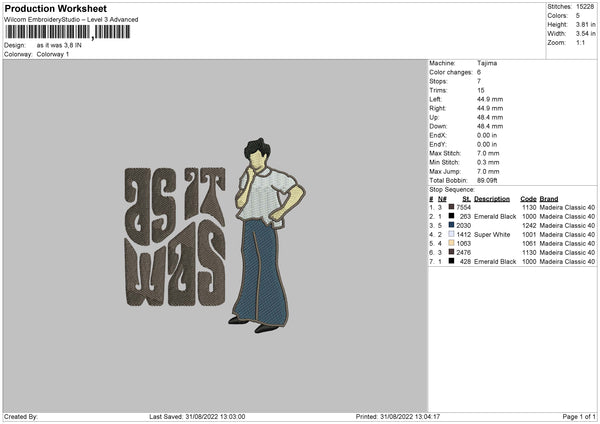Click the "Wilcom EmbroideryStudio – Level 3 Advanced" line
The height and width of the screenshot is (424, 600).
(71, 20)
